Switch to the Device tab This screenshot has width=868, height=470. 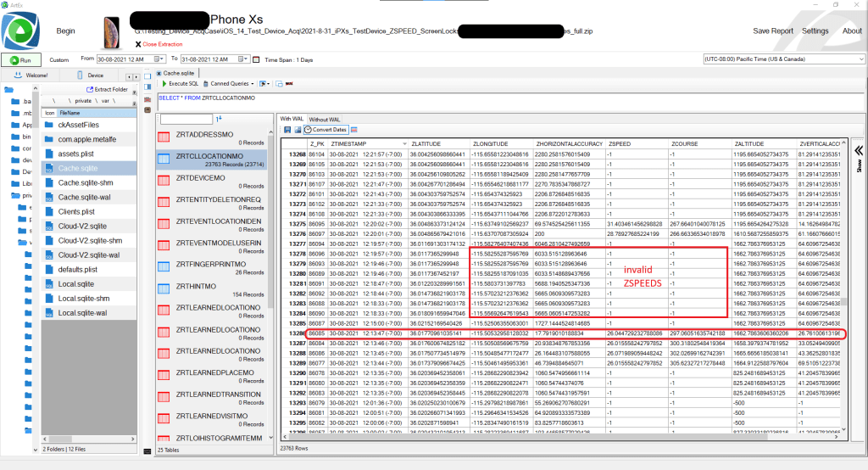tap(95, 75)
